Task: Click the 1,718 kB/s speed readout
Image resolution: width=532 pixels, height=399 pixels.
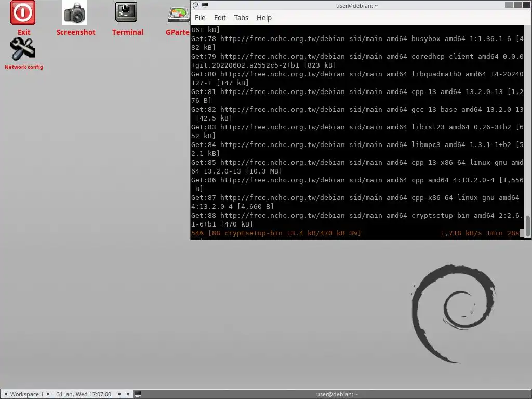Action: coord(461,233)
